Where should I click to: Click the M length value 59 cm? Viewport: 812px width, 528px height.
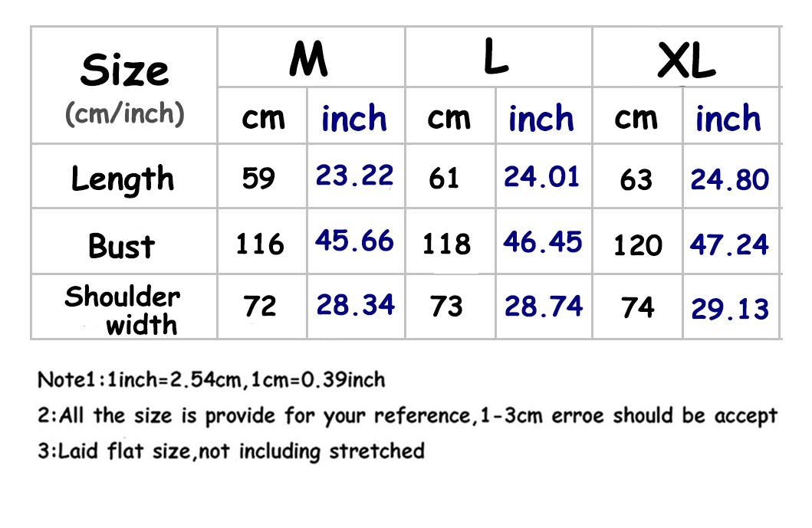click(258, 179)
